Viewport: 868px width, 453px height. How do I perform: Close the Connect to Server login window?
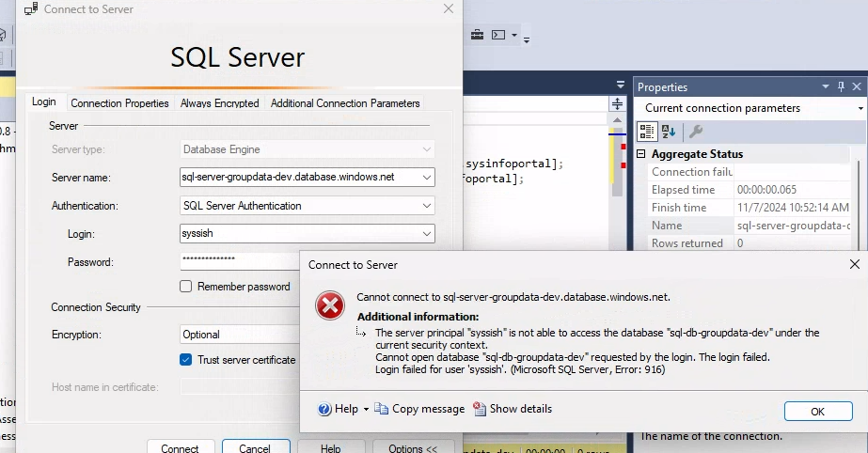[x=449, y=8]
